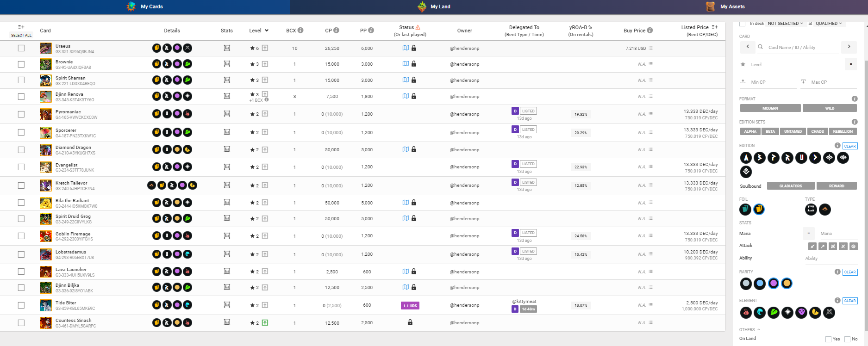The width and height of the screenshot is (868, 346).
Task: Check the Diamond Dragon row checkbox
Action: point(21,150)
